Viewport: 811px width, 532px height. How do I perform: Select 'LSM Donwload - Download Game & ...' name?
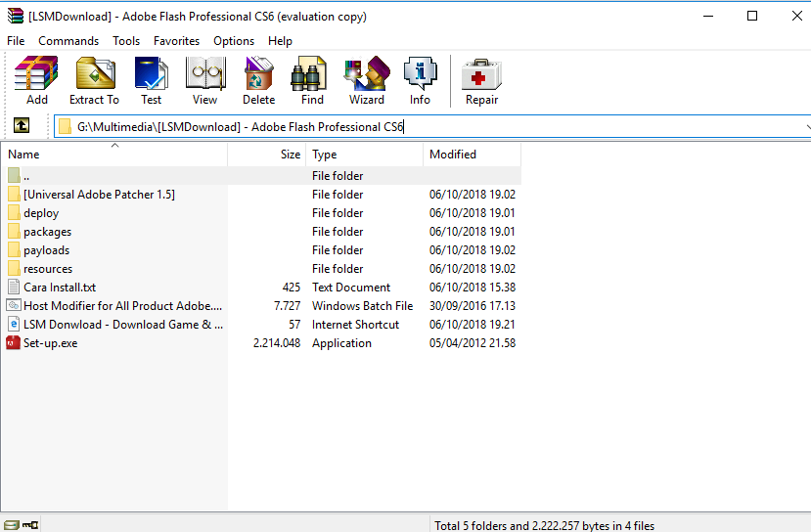click(123, 324)
